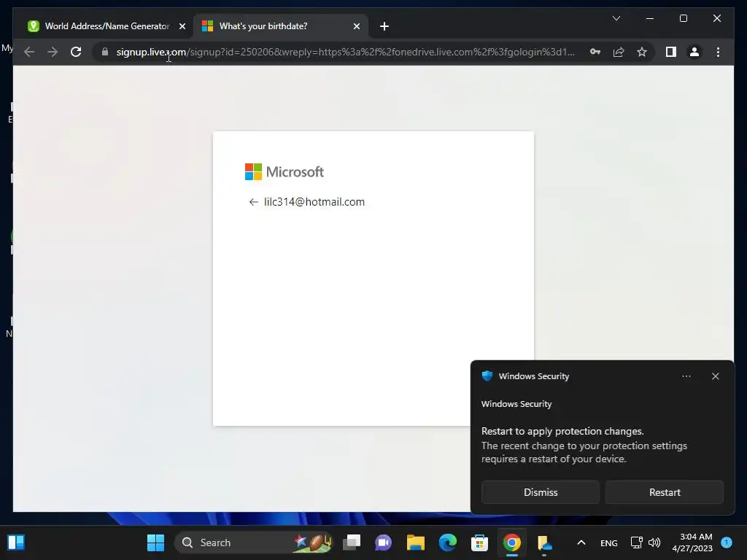Viewport: 747px width, 560px height.
Task: Open network settings tray icon
Action: tap(636, 542)
